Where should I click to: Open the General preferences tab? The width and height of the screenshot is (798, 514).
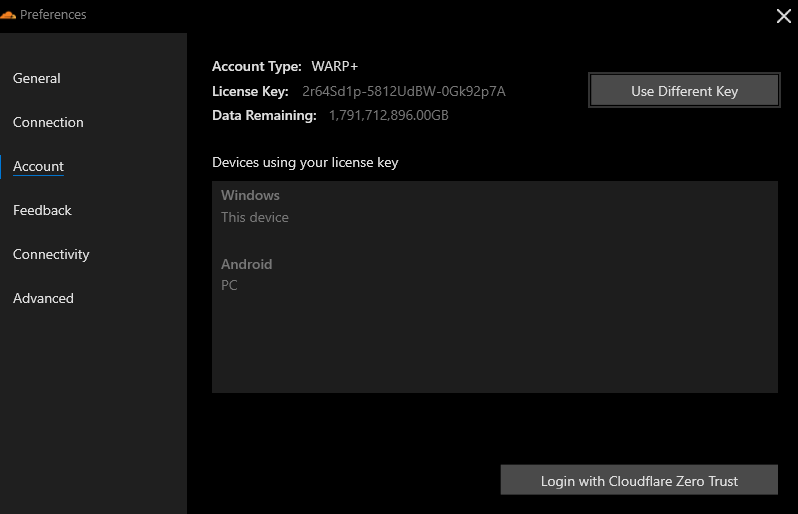(x=37, y=78)
